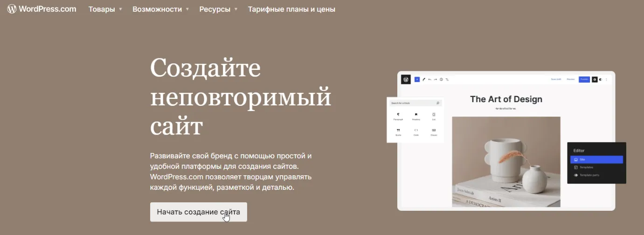Open the list view icon in editor
644x235 pixels.
click(447, 80)
